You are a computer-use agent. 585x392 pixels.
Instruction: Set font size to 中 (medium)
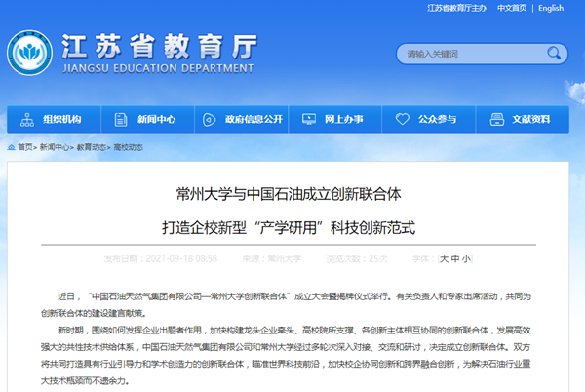pos(455,258)
